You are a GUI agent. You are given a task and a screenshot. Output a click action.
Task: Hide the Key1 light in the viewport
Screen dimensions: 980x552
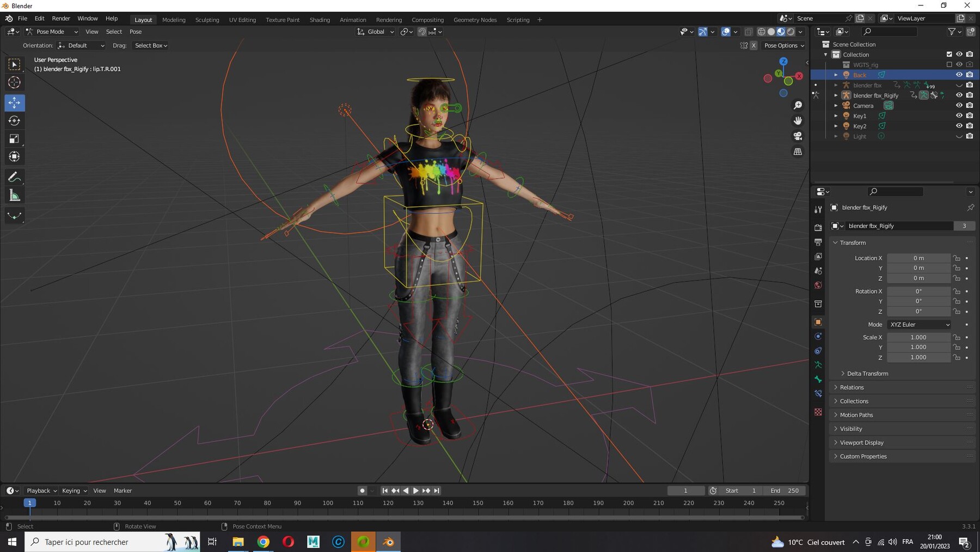click(x=959, y=116)
